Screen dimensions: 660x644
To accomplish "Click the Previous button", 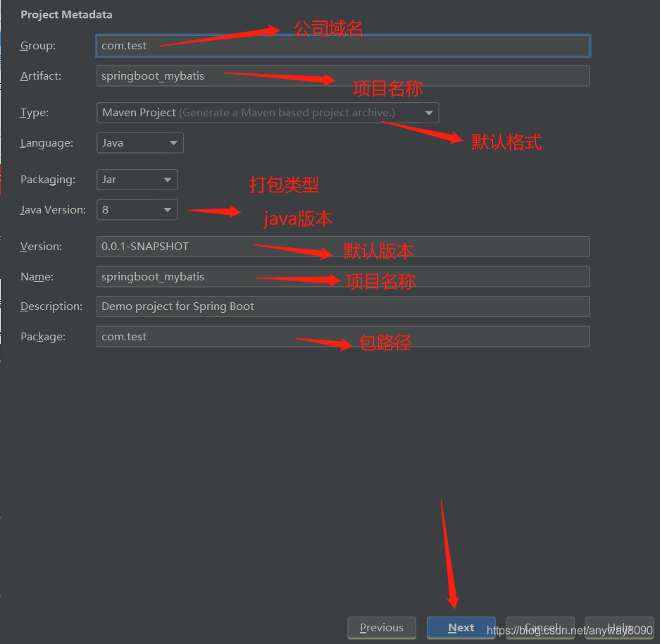I will (381, 627).
